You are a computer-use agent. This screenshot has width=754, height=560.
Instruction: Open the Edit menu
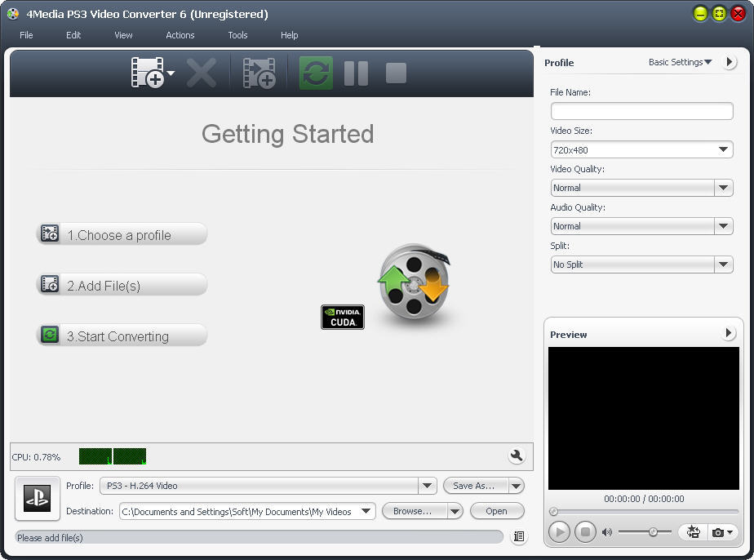pyautogui.click(x=73, y=35)
